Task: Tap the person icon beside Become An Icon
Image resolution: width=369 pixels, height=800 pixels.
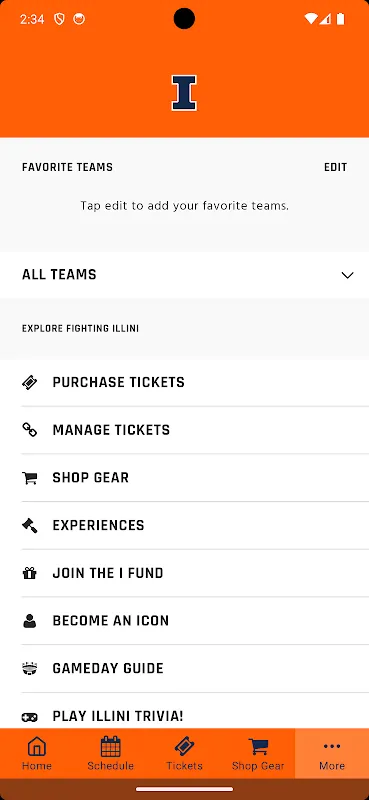Action: coord(30,621)
